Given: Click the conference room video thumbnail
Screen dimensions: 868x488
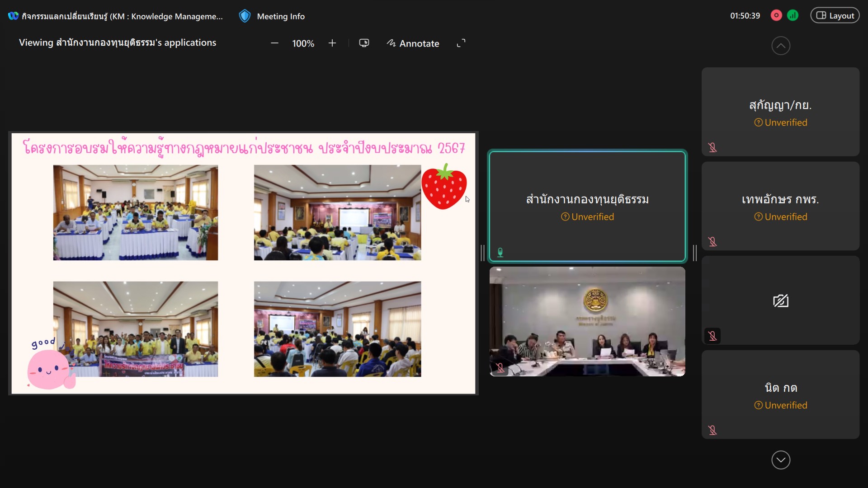Looking at the screenshot, I should click(x=587, y=321).
